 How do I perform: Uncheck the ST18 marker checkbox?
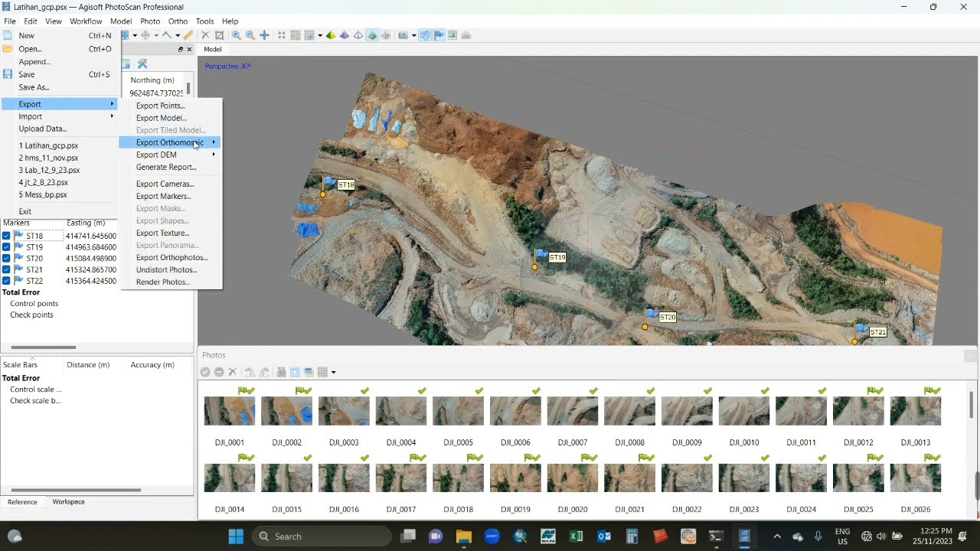click(6, 236)
